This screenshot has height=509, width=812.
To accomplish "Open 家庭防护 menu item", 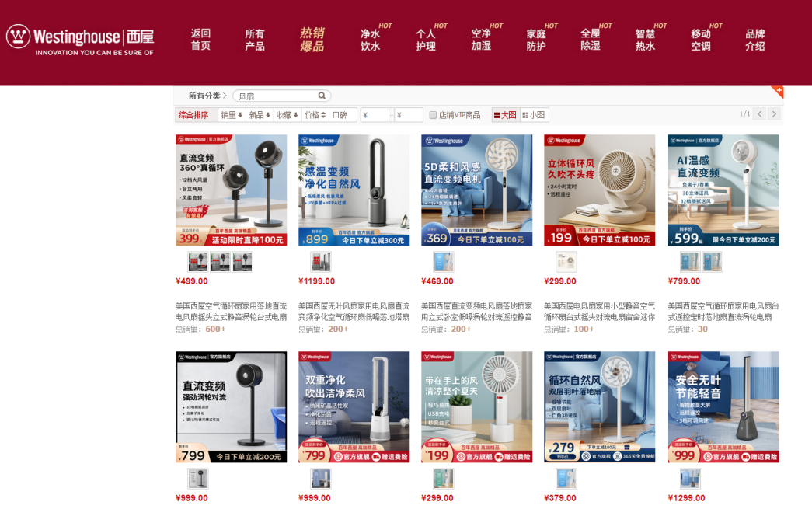I will pyautogui.click(x=536, y=40).
